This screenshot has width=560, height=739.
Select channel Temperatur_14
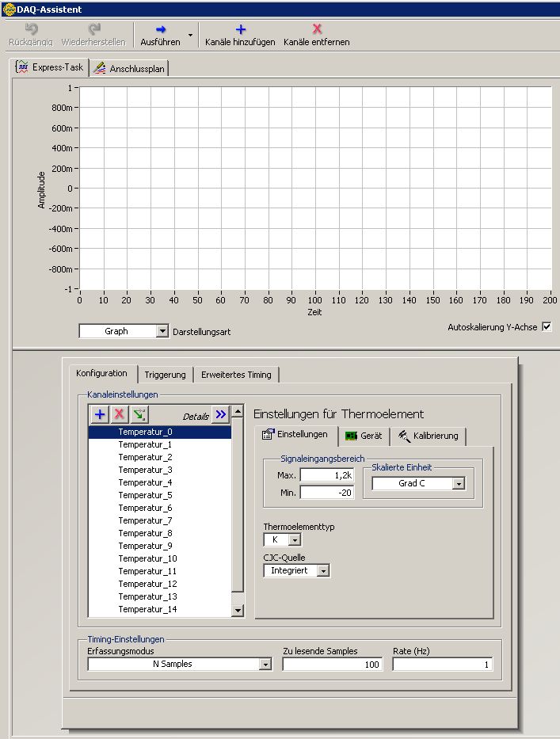point(160,609)
